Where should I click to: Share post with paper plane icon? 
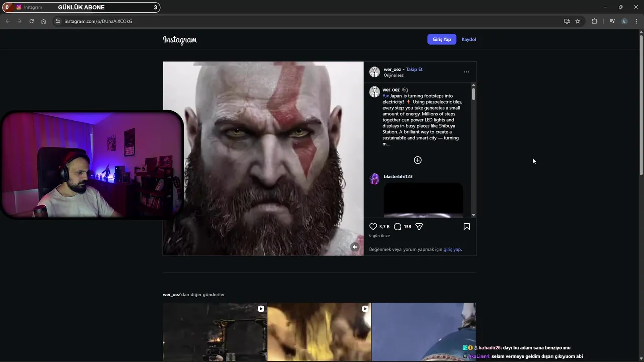[x=419, y=227]
